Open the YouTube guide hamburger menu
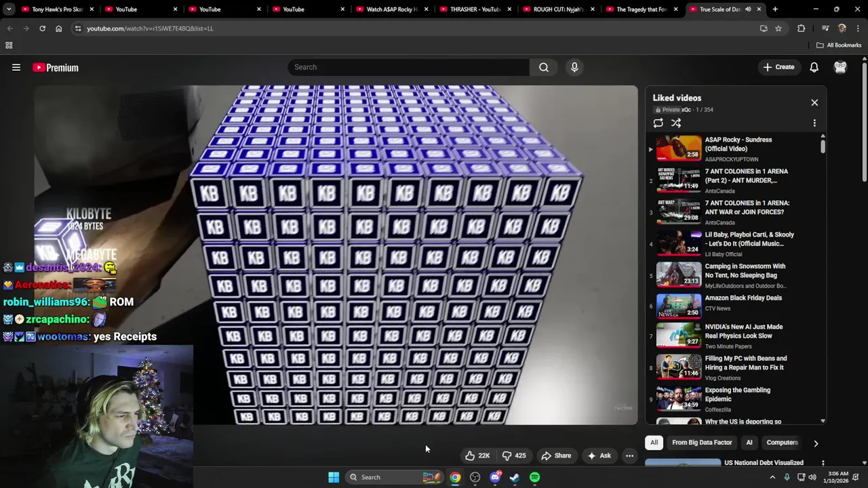This screenshot has height=488, width=868. [16, 67]
